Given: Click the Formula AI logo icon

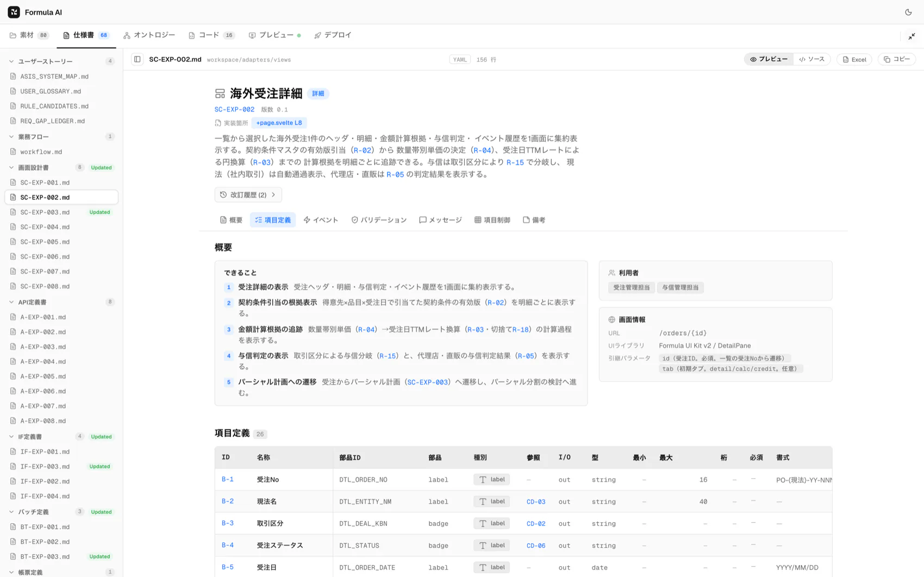Looking at the screenshot, I should tap(14, 12).
